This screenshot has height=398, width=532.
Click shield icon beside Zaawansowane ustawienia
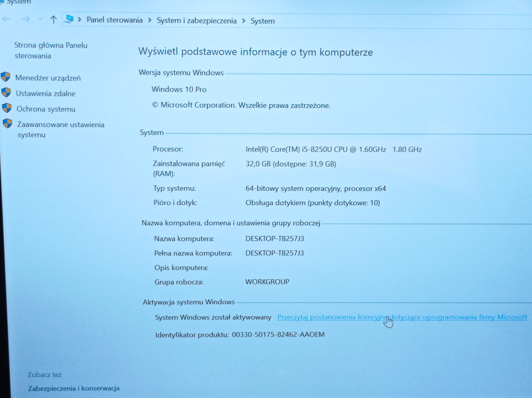click(x=8, y=124)
